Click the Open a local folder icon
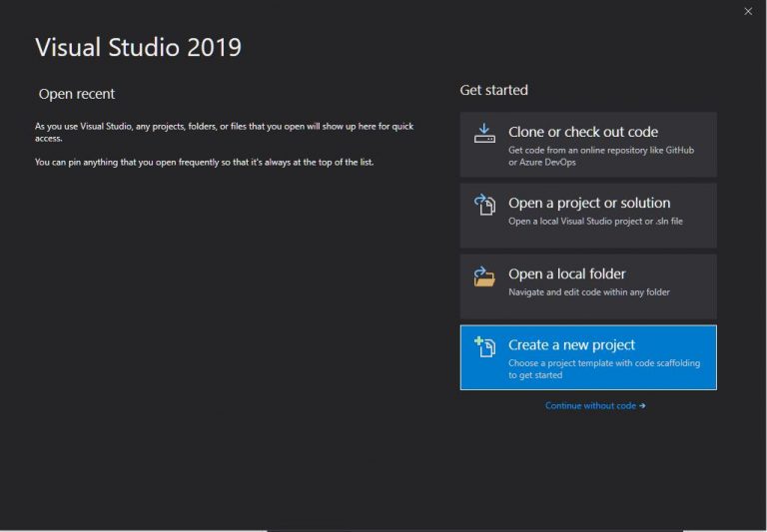The height and width of the screenshot is (532, 767). point(484,276)
